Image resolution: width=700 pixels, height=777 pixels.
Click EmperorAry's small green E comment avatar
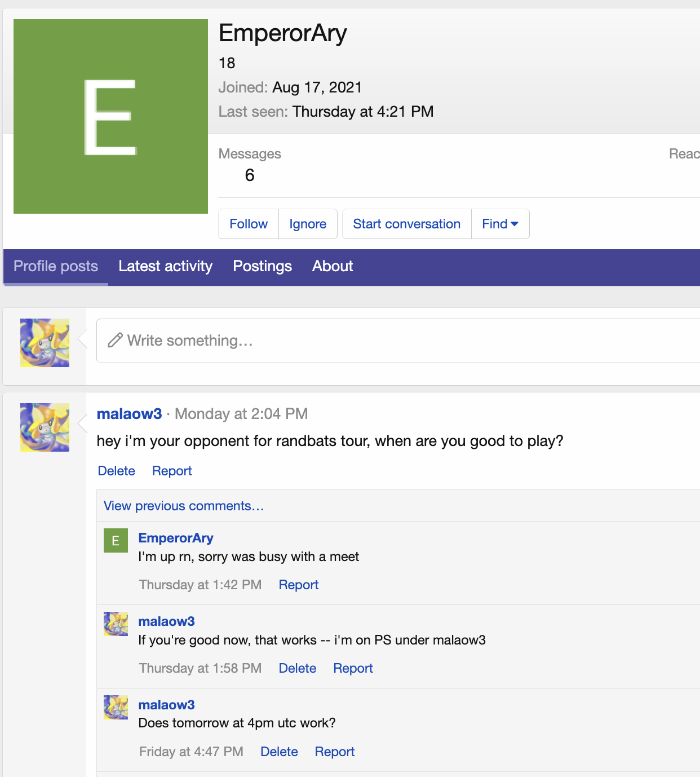[x=116, y=541]
